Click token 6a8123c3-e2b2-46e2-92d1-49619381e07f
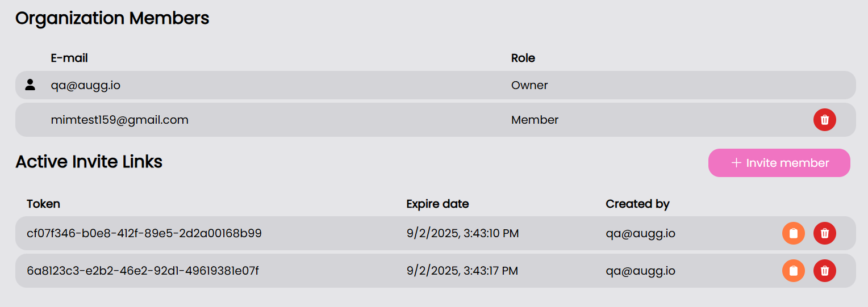 pyautogui.click(x=143, y=271)
